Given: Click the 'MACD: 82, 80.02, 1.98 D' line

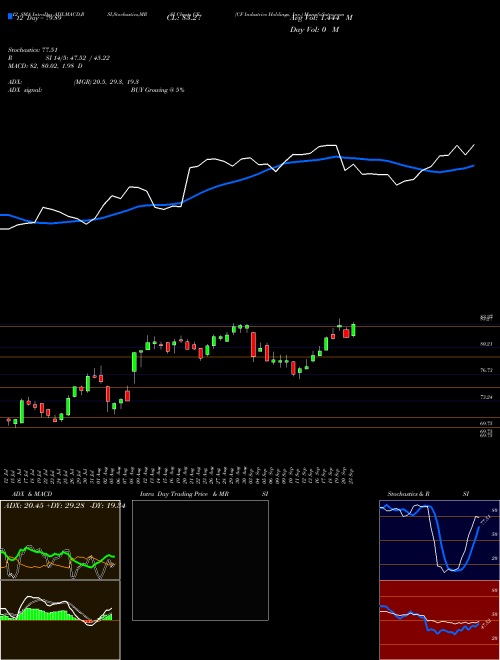Looking at the screenshot, I should (45, 66).
